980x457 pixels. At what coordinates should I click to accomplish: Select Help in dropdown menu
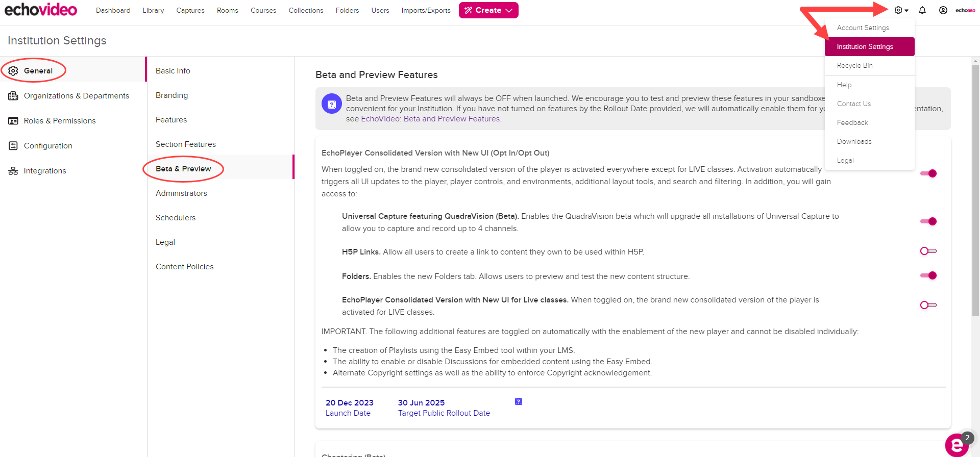(870, 85)
